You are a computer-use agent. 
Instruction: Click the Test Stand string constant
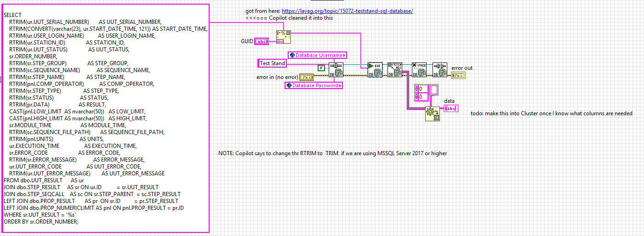272,63
